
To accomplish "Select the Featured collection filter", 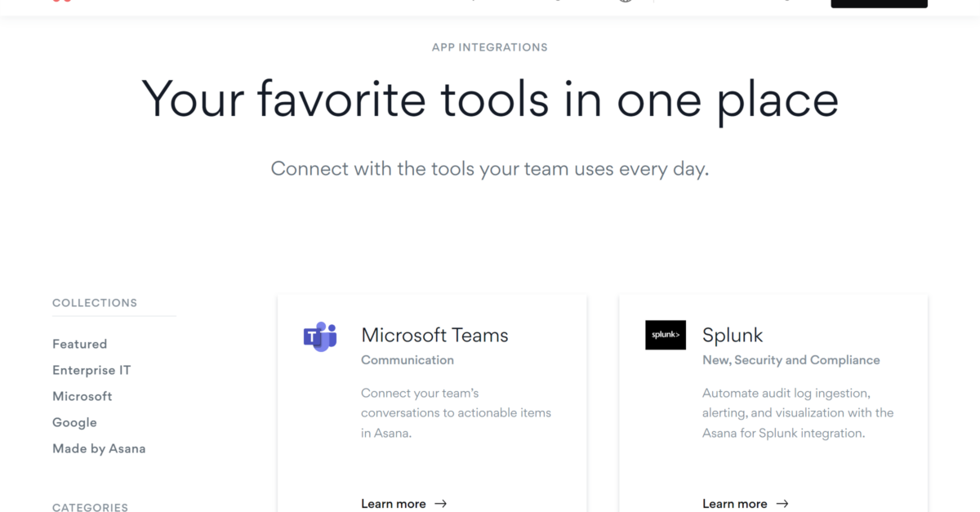I will pos(79,344).
